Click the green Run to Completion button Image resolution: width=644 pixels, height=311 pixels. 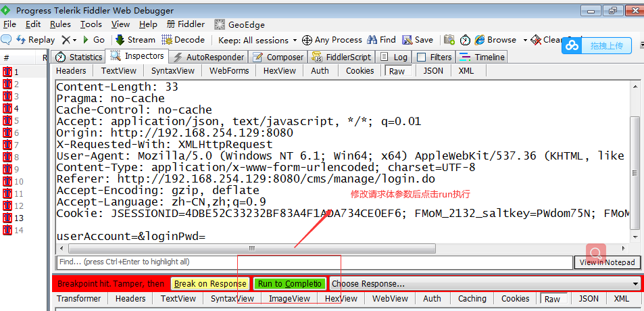pos(289,283)
